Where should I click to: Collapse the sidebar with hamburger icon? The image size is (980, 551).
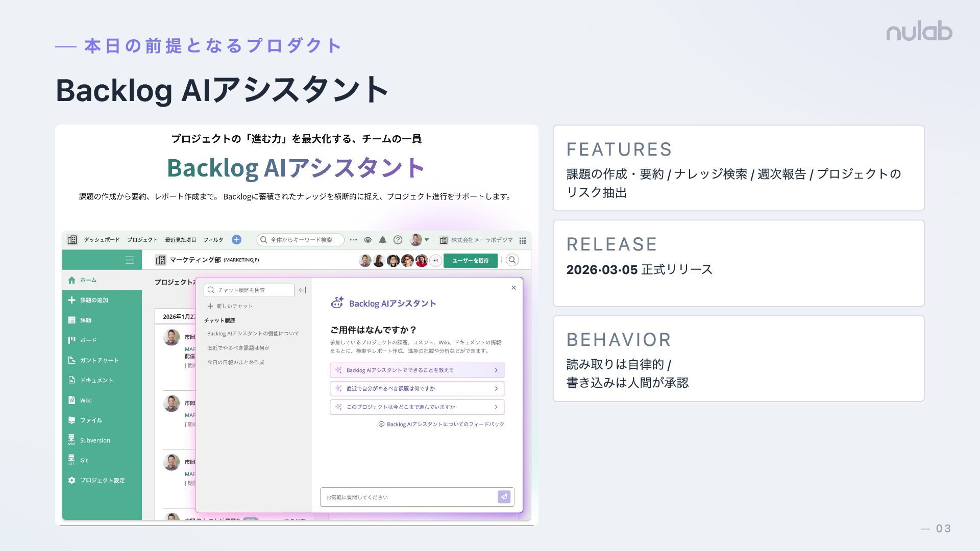pyautogui.click(x=130, y=260)
